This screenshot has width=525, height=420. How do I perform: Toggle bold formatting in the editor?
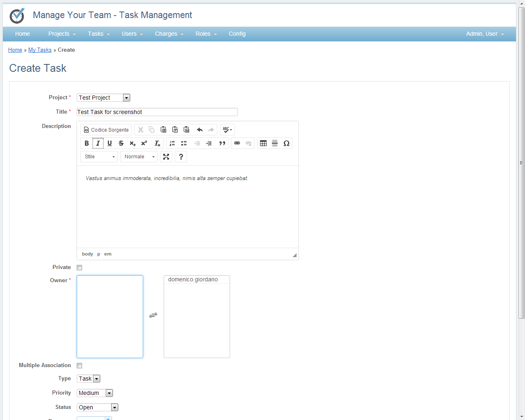87,143
